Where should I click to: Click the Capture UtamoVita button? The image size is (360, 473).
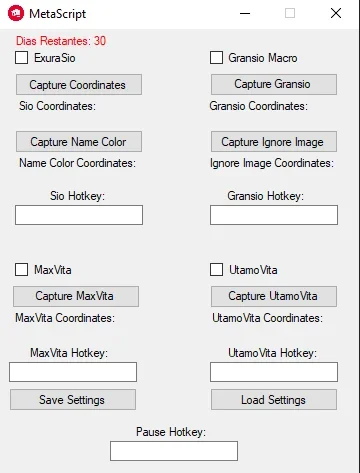[274, 296]
